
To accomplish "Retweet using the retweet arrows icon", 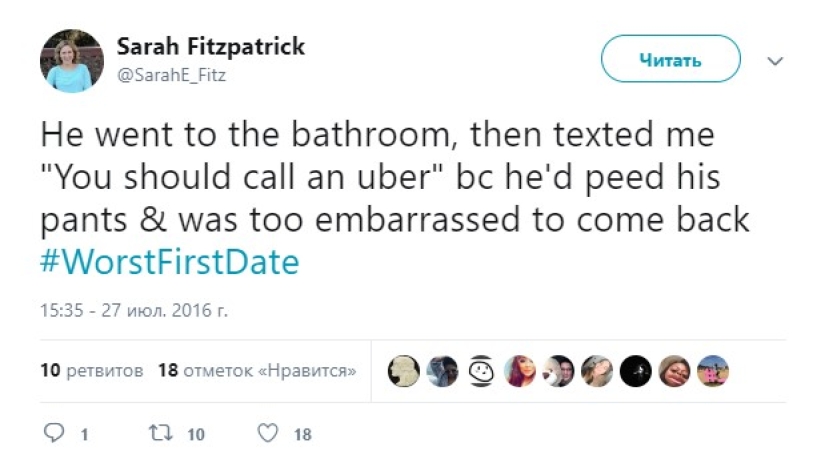I will (x=158, y=434).
